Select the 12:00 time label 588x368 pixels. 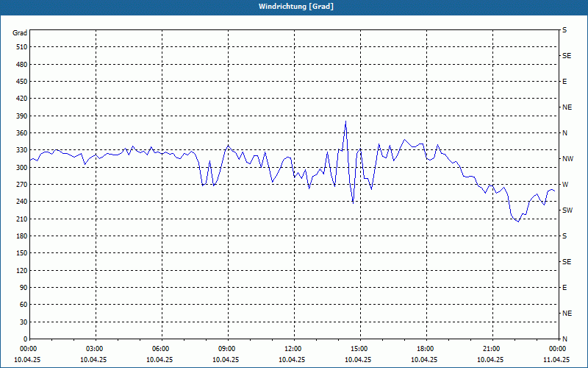coord(293,349)
